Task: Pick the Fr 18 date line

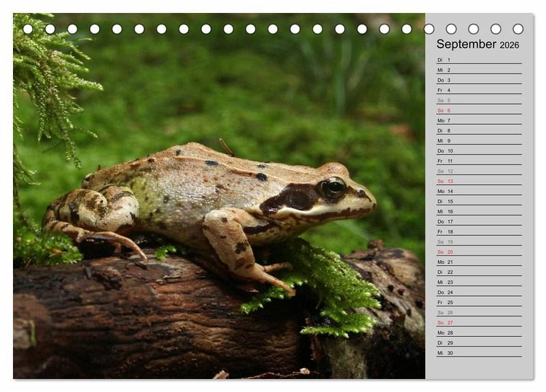Action: [x=478, y=232]
